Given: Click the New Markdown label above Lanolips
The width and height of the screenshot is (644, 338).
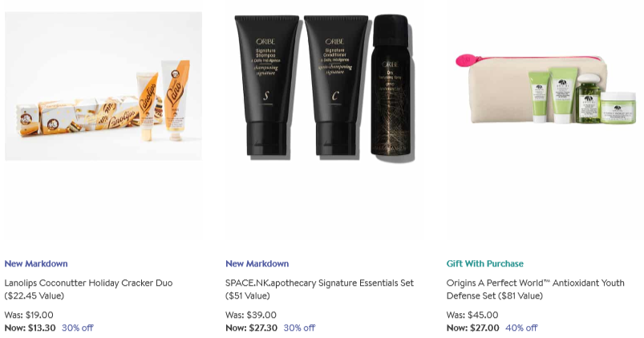Looking at the screenshot, I should coord(36,263).
